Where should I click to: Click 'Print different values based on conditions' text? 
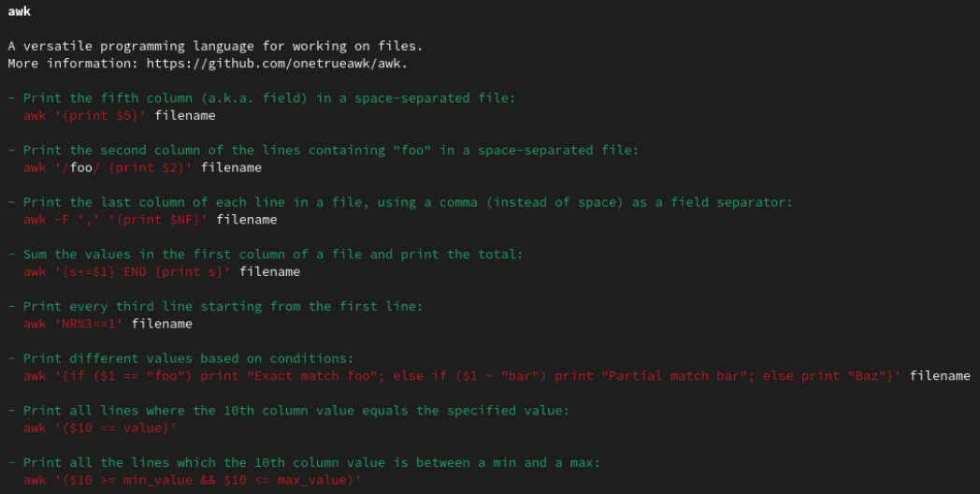188,358
